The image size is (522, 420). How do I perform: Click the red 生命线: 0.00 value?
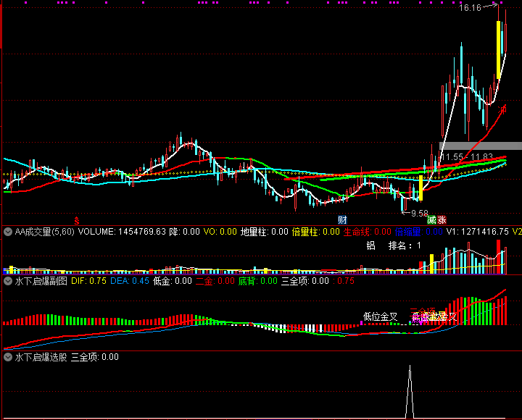367,232
